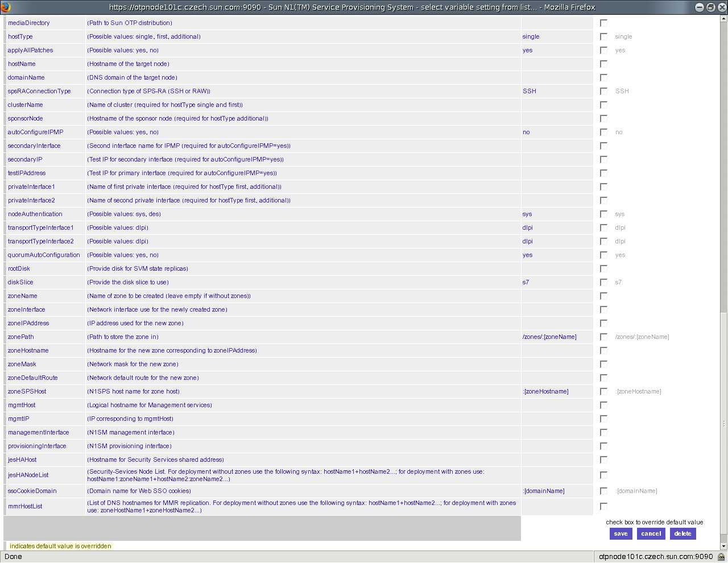This screenshot has height=563, width=728.
Task: Enable override for spsRAConnectionType
Action: pos(603,91)
